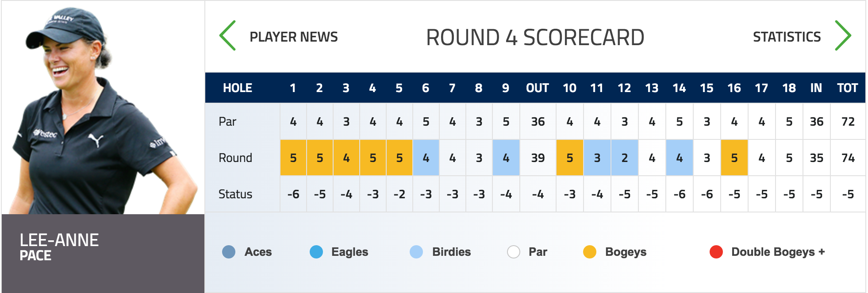Select hole 1 bogey score cell
Screen dimensions: 868x293
(293, 158)
